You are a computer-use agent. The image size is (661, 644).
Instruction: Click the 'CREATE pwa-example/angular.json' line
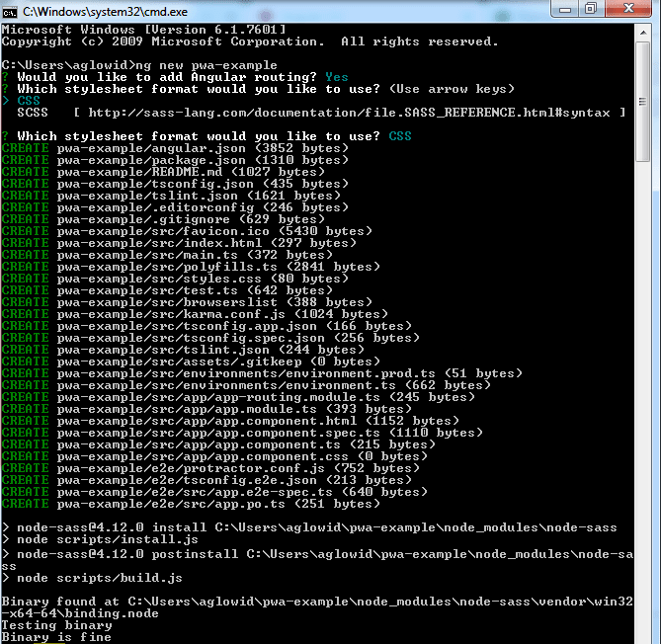(175, 148)
